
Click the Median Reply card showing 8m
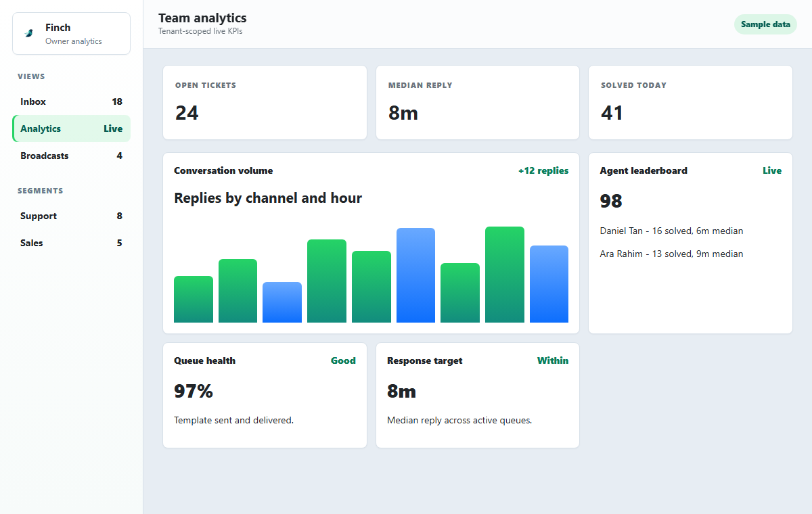[x=478, y=103]
